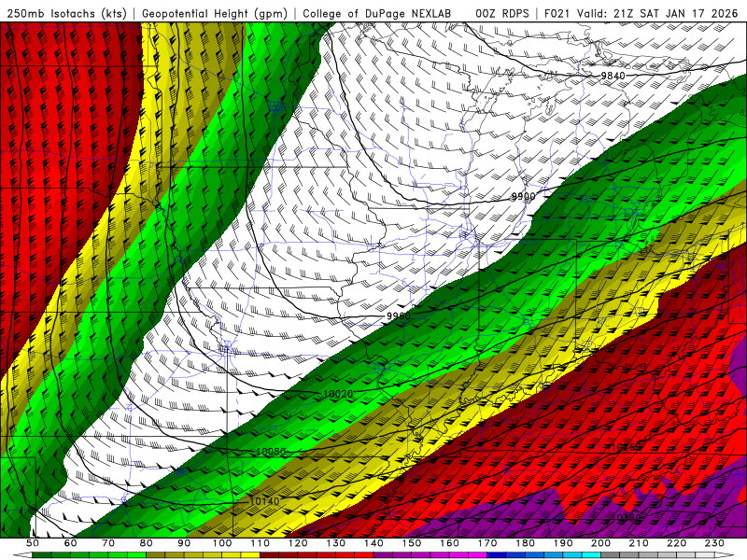Click the 180 value on the color scale
Image resolution: width=747 pixels, height=560 pixels.
[x=525, y=543]
